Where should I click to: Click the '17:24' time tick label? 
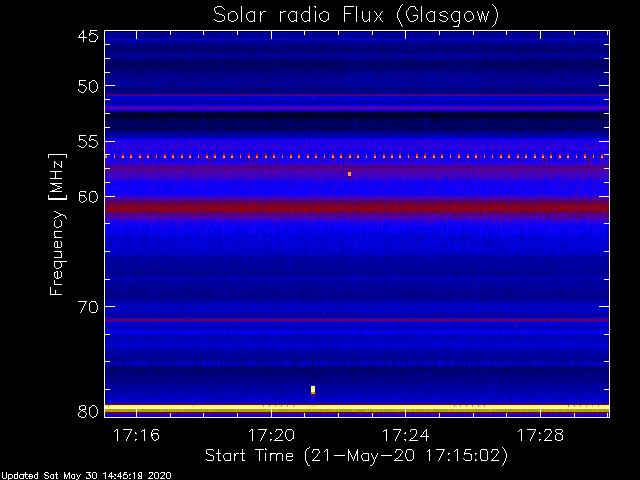point(405,435)
